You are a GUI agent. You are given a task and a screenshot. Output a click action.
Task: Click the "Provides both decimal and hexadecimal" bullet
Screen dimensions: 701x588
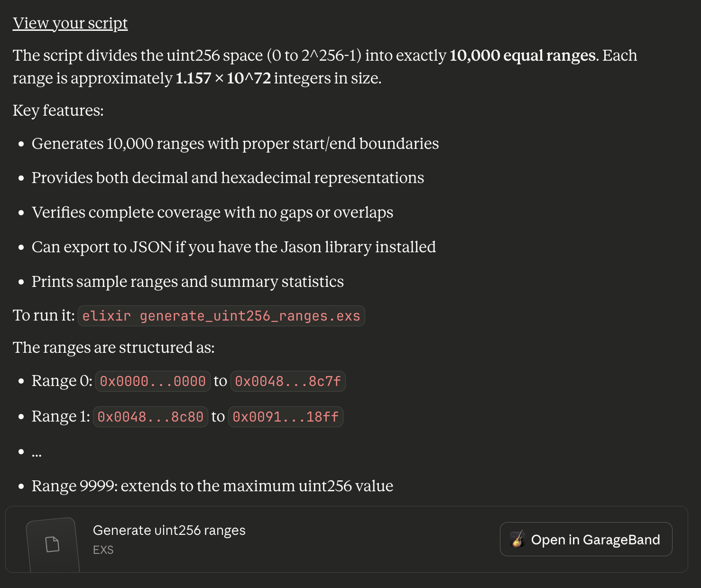[228, 178]
